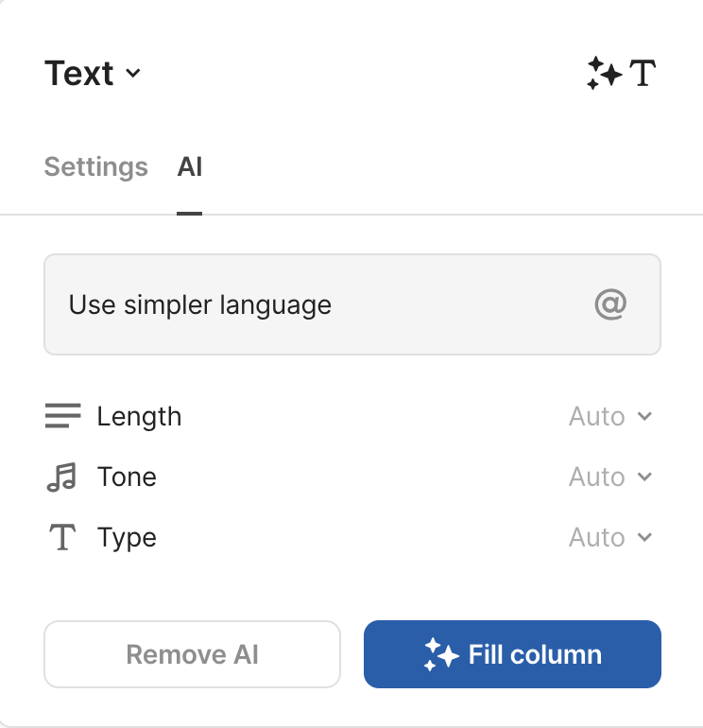
Task: Expand the chevron beside the Text title
Action: pos(133,74)
